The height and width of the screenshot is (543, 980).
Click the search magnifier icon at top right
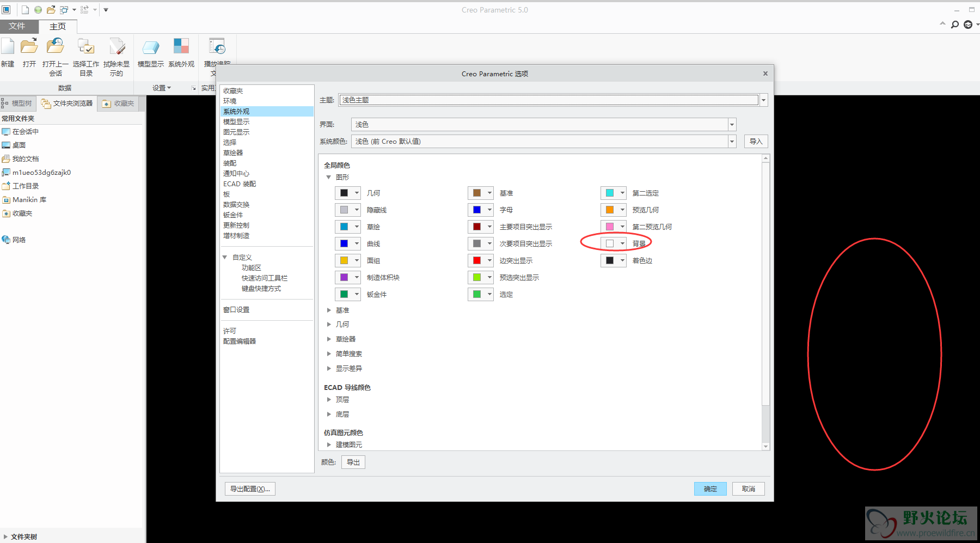pyautogui.click(x=955, y=25)
